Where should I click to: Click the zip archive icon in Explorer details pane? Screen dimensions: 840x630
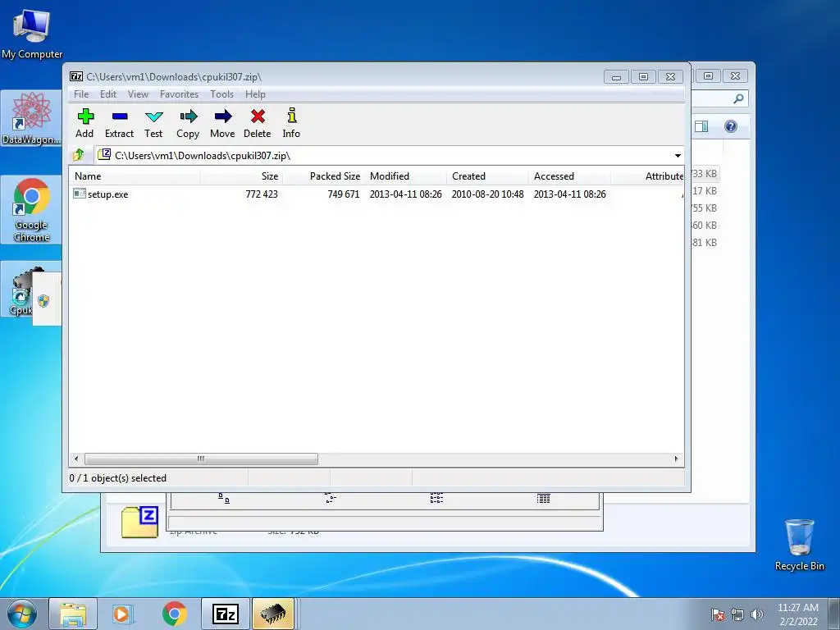click(x=139, y=522)
